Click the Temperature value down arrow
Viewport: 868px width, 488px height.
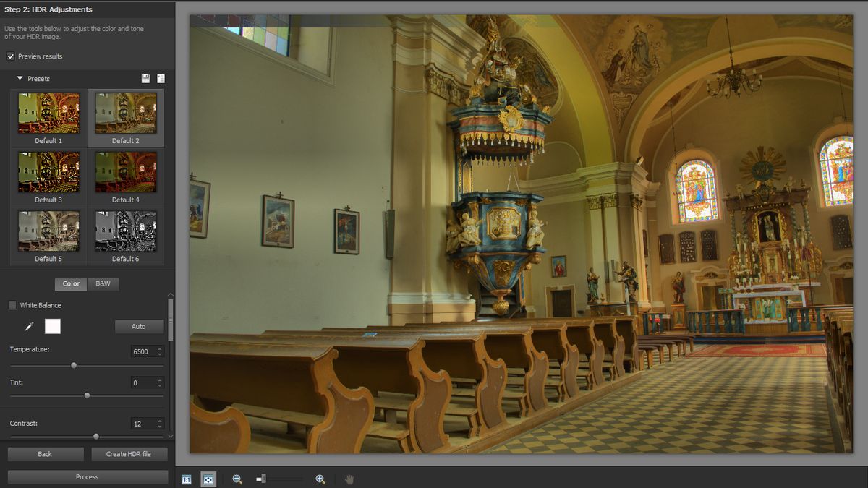(160, 354)
